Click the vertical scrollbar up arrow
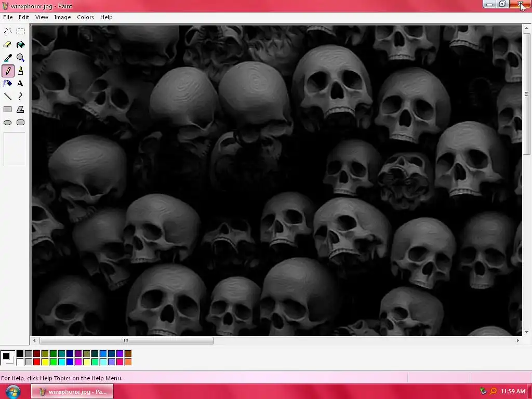This screenshot has height=399, width=532. click(527, 28)
